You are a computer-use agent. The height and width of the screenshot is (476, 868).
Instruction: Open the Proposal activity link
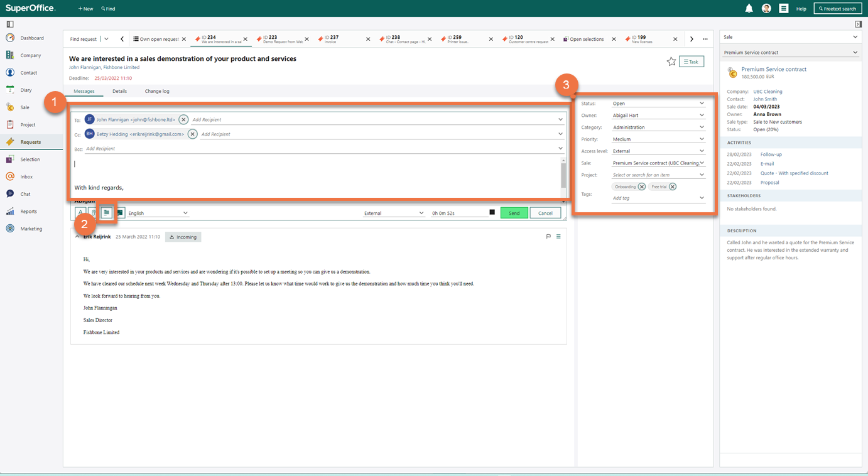(769, 183)
